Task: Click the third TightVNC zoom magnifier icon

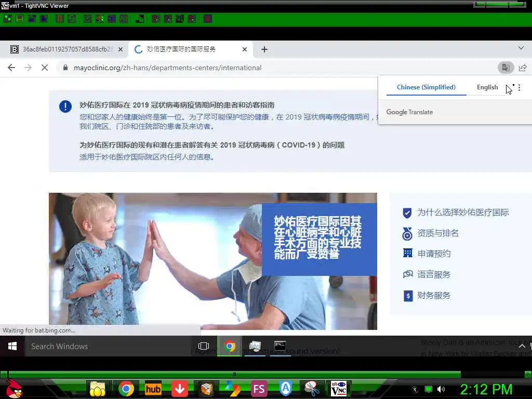Action: 179,19
